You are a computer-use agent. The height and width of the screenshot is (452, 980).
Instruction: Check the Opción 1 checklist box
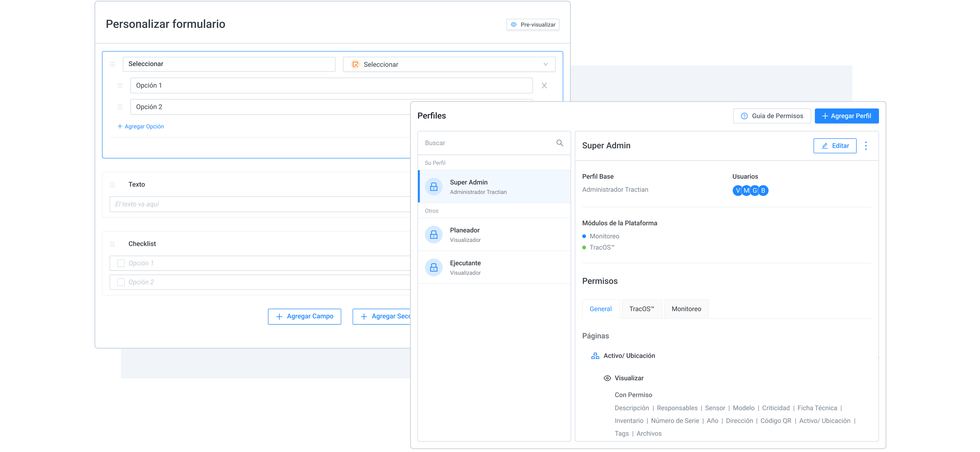[121, 263]
